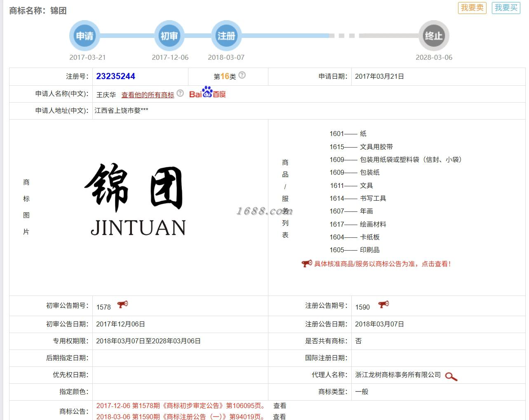Select goods item 1609 包装用纸袋或塑料袋

click(x=396, y=160)
